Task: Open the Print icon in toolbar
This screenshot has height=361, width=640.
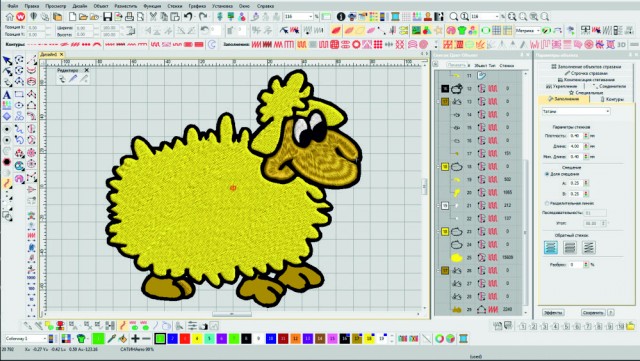Action: click(129, 16)
